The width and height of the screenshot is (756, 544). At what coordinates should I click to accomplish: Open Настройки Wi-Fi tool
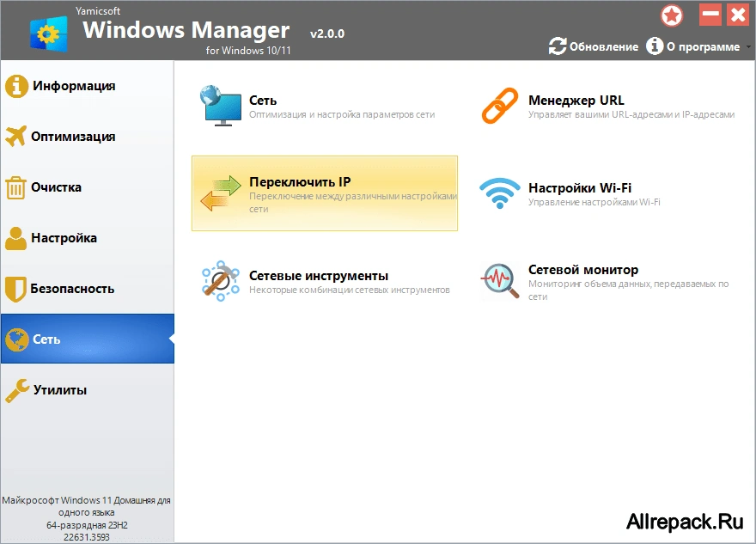pos(580,187)
